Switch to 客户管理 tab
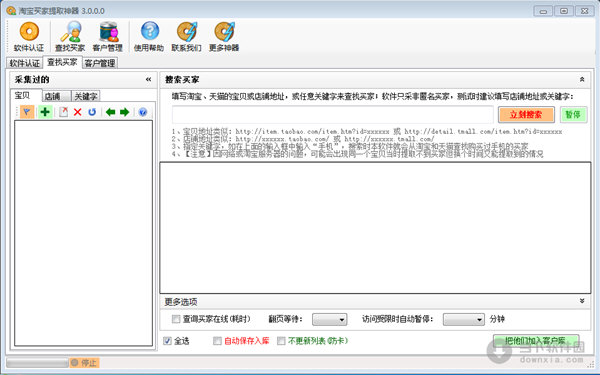The width and height of the screenshot is (600, 375). [100, 63]
